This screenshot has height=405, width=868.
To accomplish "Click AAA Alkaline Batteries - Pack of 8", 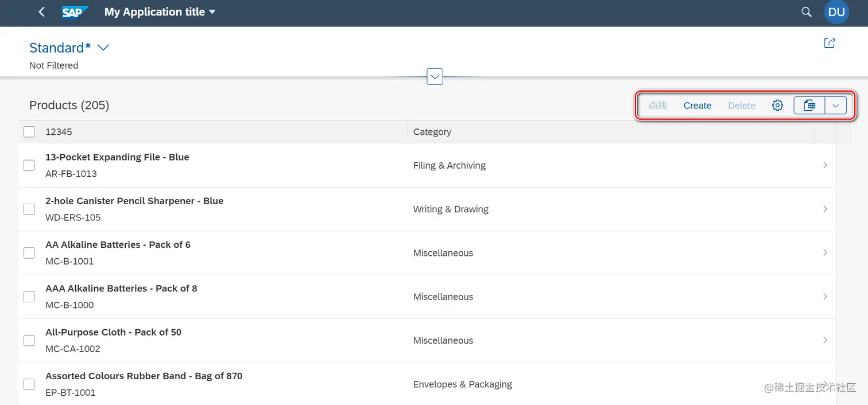I will click(121, 289).
